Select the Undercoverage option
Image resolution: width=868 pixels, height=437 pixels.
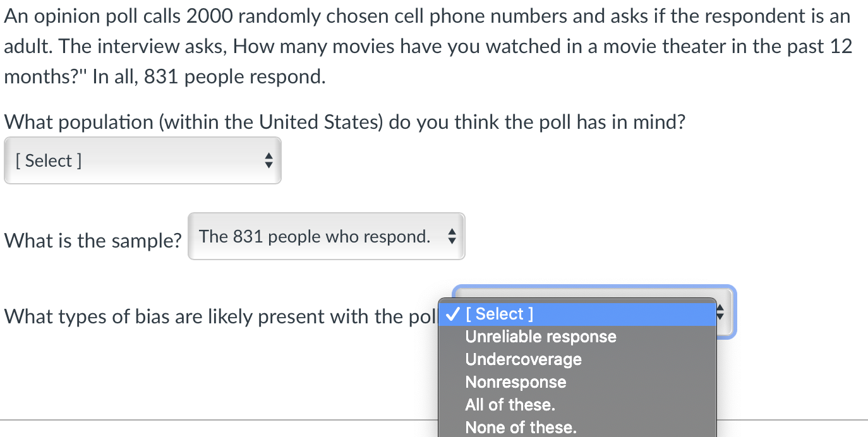[x=523, y=359]
